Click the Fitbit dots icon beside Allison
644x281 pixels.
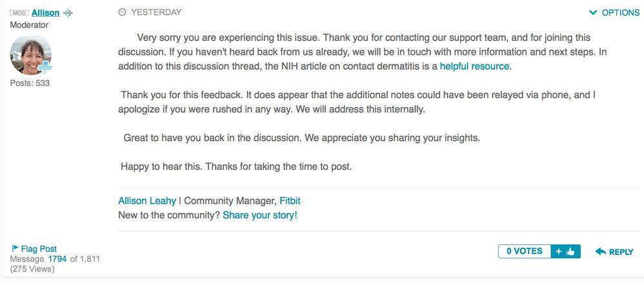pos(68,13)
